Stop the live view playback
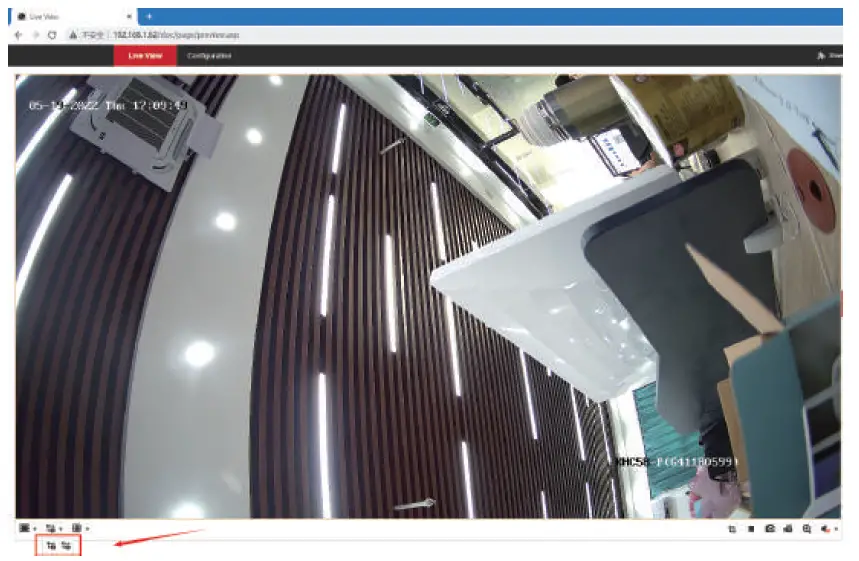 [751, 529]
